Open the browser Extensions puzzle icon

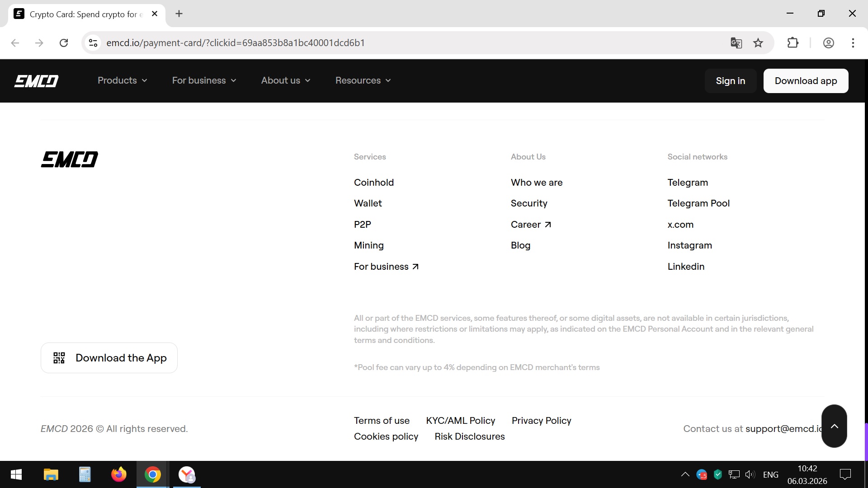[x=793, y=43]
